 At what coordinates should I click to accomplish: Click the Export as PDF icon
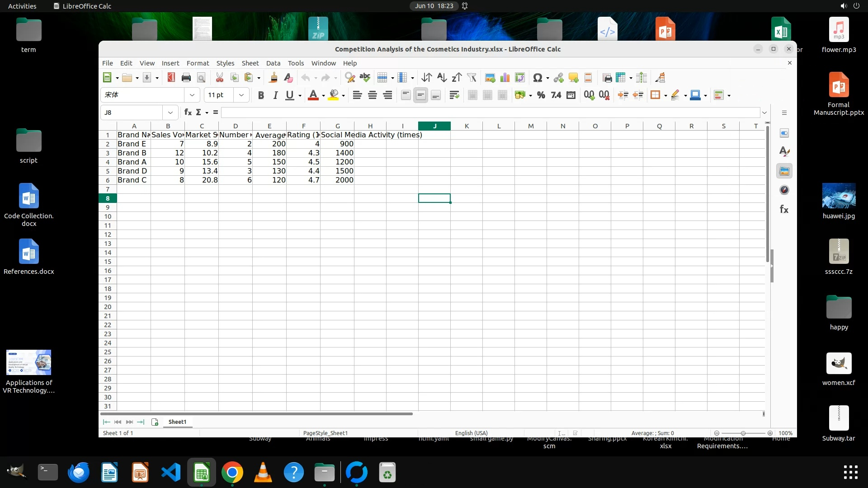(171, 78)
